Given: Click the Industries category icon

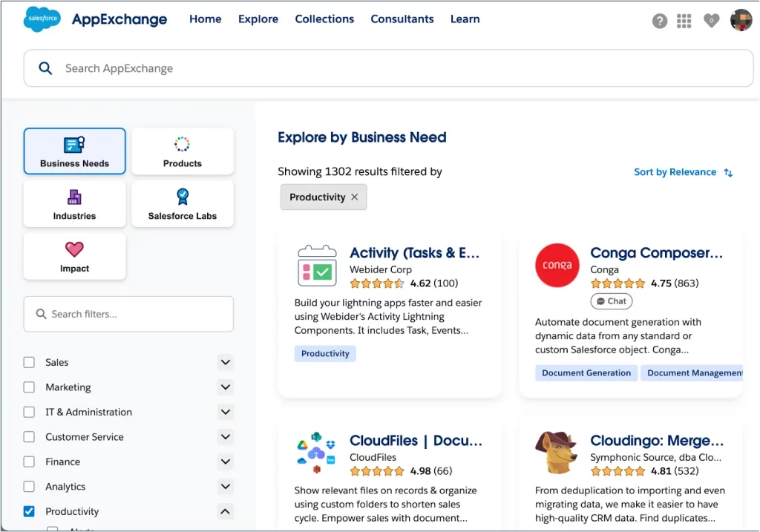Looking at the screenshot, I should [74, 203].
